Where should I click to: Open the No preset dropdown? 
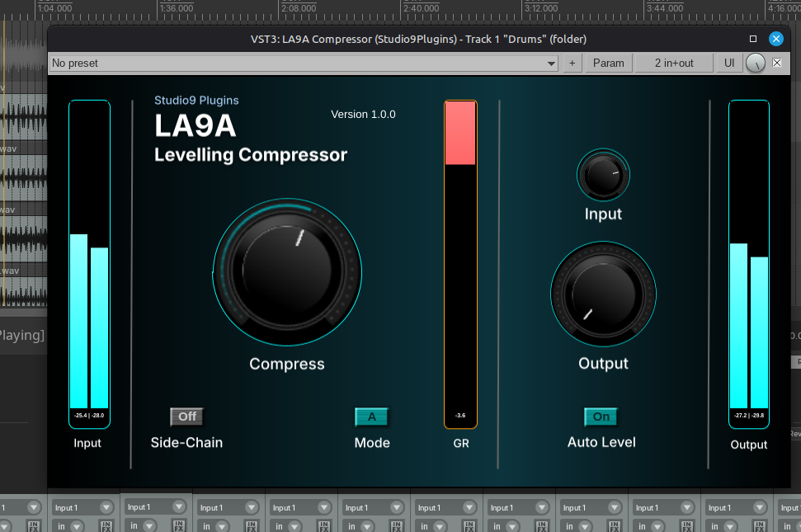tap(304, 64)
